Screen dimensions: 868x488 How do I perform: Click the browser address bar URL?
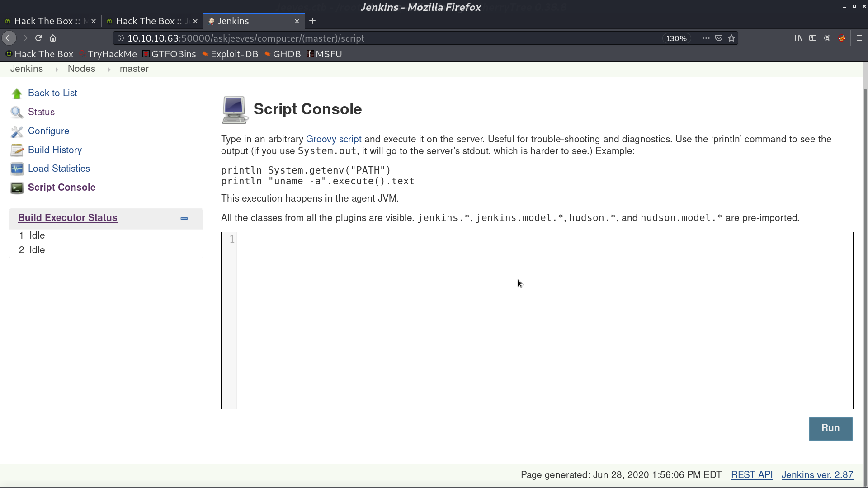pos(246,38)
